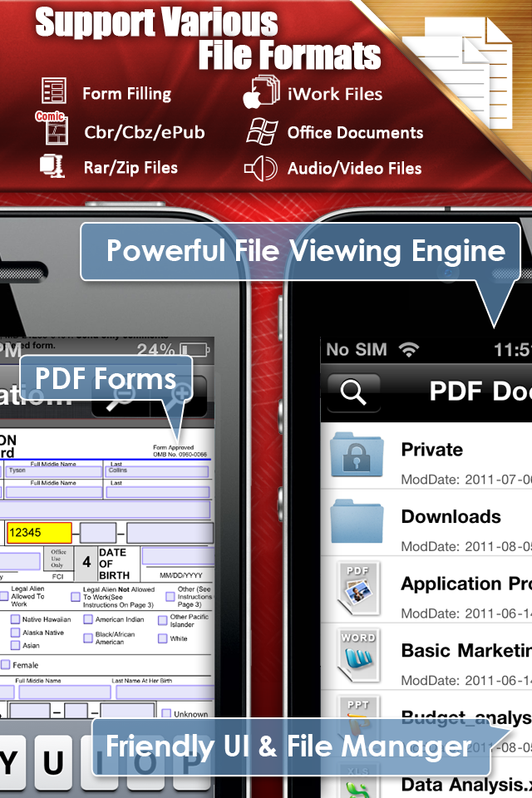Tap the Form Filling icon

[x=53, y=91]
